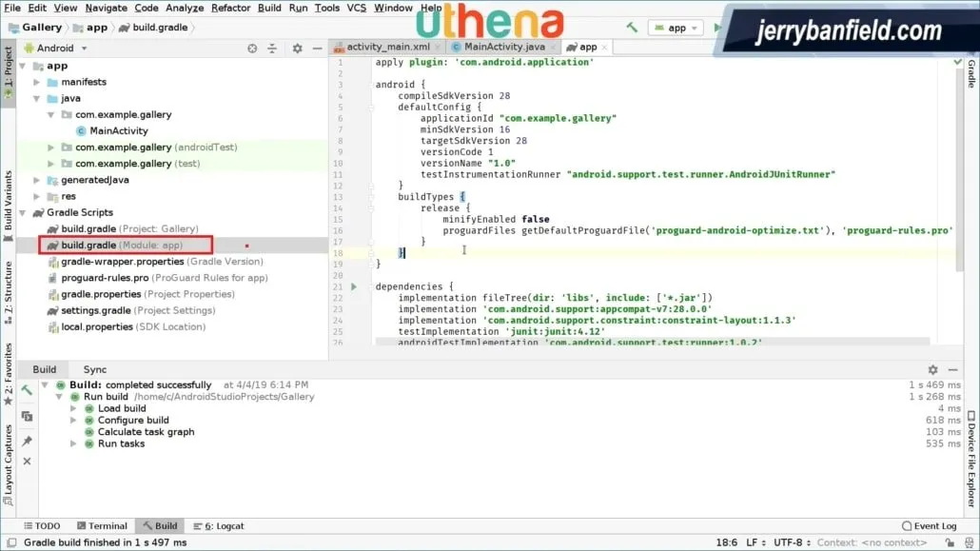The image size is (980, 551).
Task: Open the Navigate menu
Action: (107, 8)
